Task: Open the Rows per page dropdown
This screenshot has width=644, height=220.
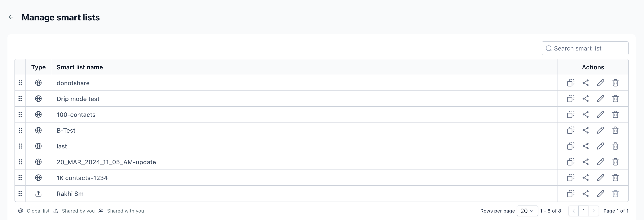Action: (527, 211)
